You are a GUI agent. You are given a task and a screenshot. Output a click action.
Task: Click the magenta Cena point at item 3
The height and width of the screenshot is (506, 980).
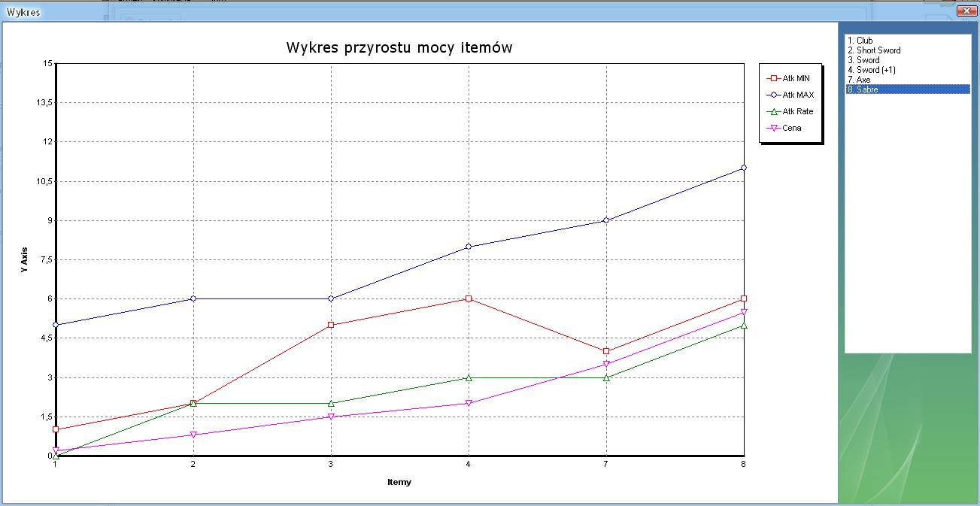pos(331,417)
